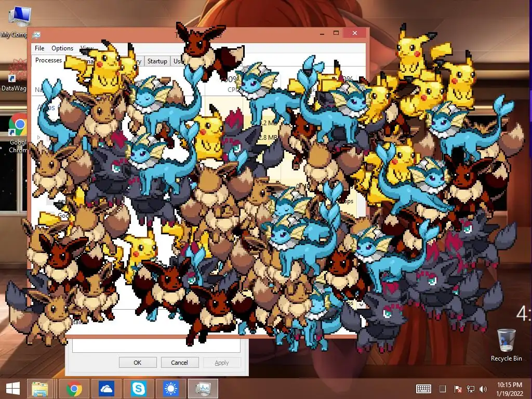This screenshot has width=532, height=399.
Task: Click the volume speaker tray icon
Action: [x=483, y=389]
